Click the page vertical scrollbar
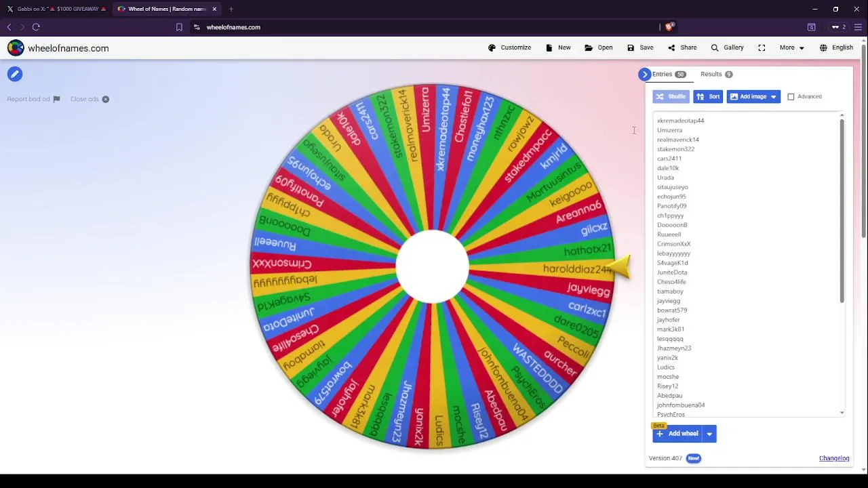The image size is (868, 488). pos(864,141)
